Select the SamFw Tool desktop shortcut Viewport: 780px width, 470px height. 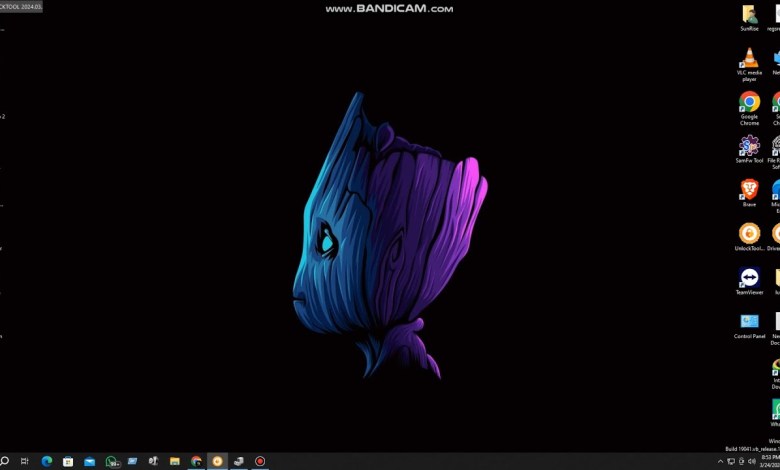(749, 149)
